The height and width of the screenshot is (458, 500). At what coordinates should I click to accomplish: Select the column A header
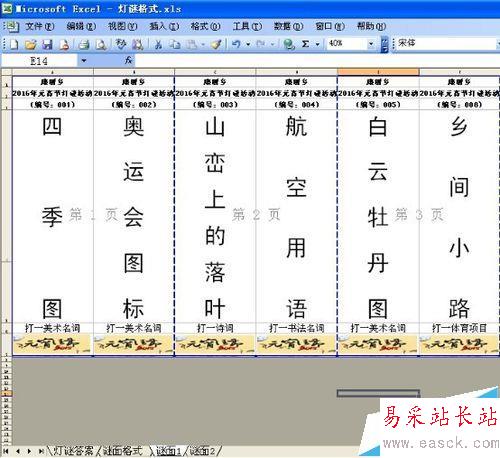click(53, 71)
